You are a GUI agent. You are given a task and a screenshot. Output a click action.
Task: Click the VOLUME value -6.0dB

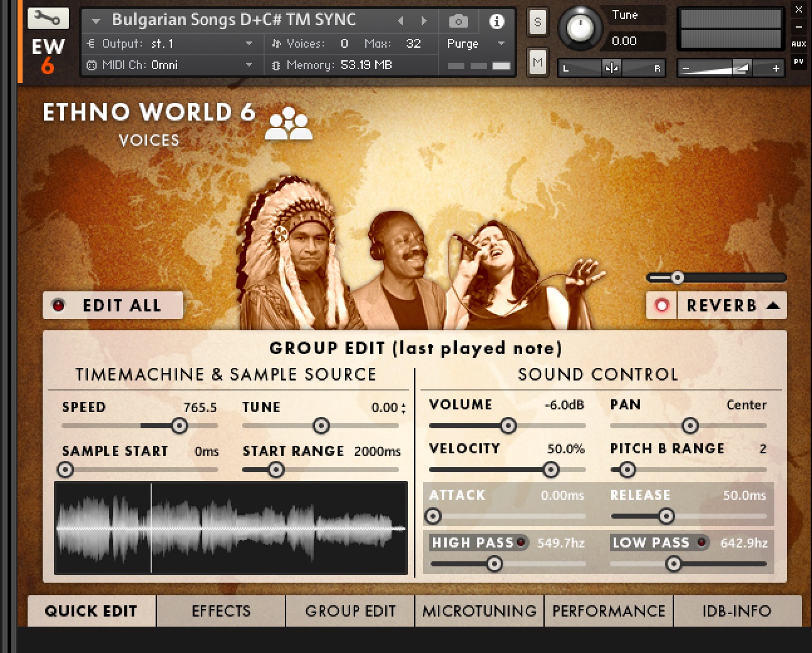[x=564, y=405]
